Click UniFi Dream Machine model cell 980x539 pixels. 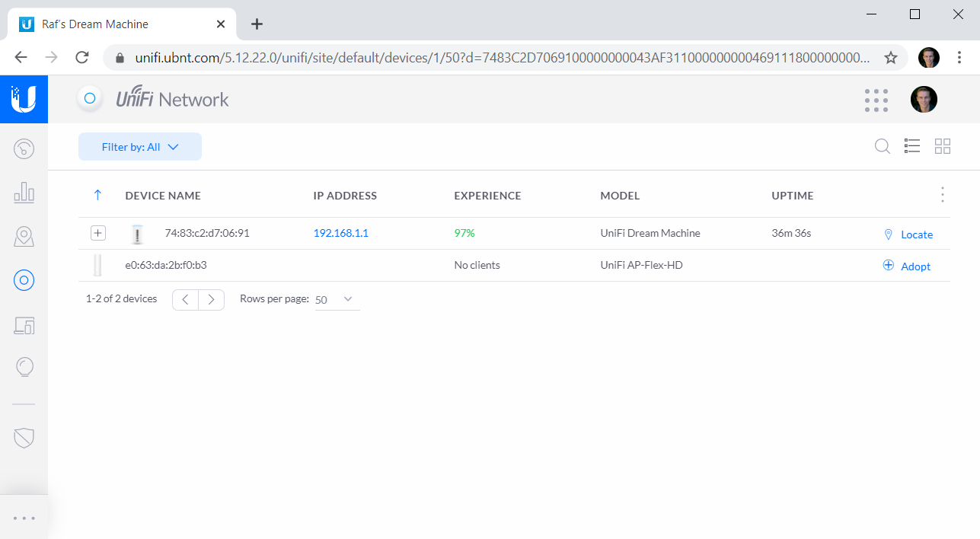(650, 233)
